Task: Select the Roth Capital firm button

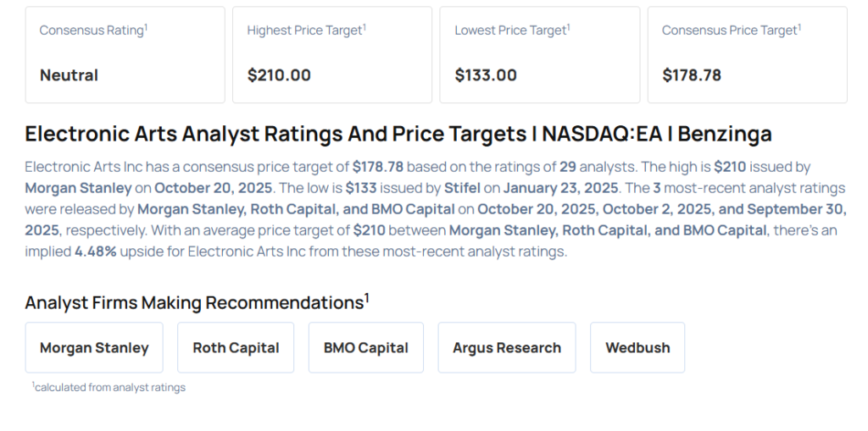Action: pyautogui.click(x=236, y=347)
